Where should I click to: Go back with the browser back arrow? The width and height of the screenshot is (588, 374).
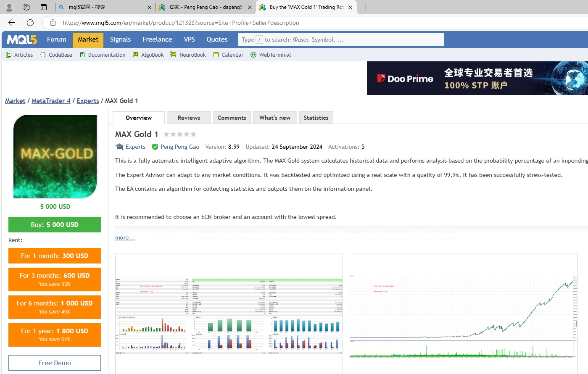pyautogui.click(x=12, y=23)
